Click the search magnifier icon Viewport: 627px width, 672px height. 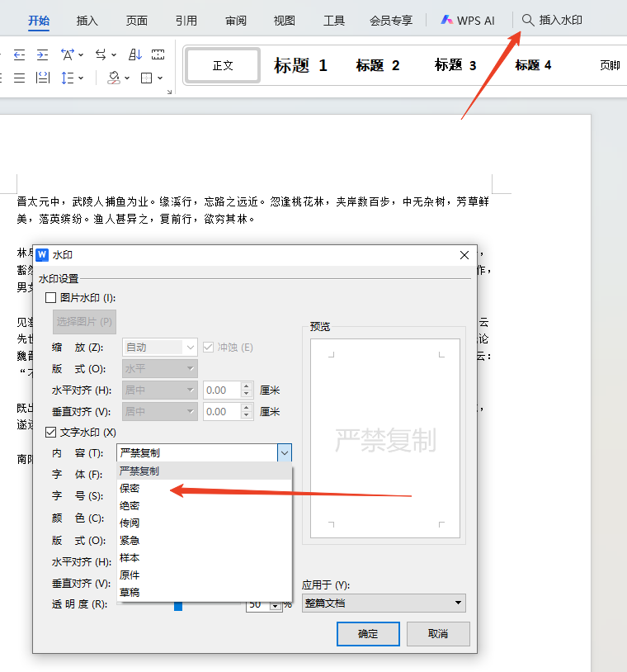528,20
